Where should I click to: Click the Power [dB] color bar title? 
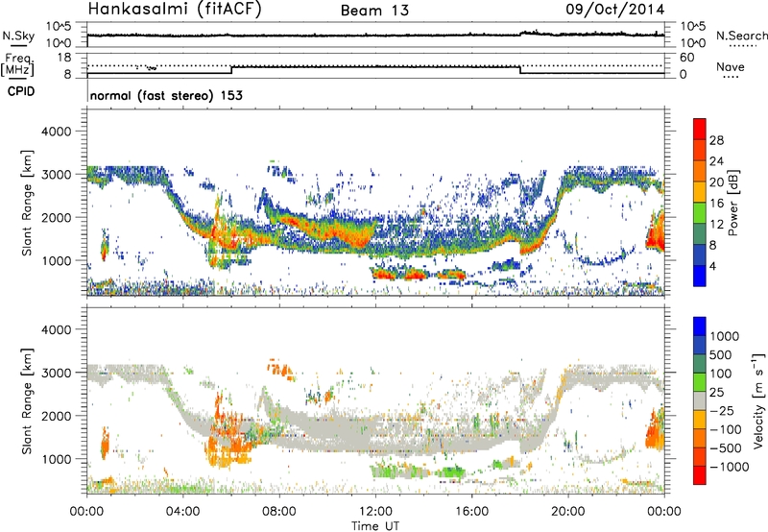[x=732, y=203]
